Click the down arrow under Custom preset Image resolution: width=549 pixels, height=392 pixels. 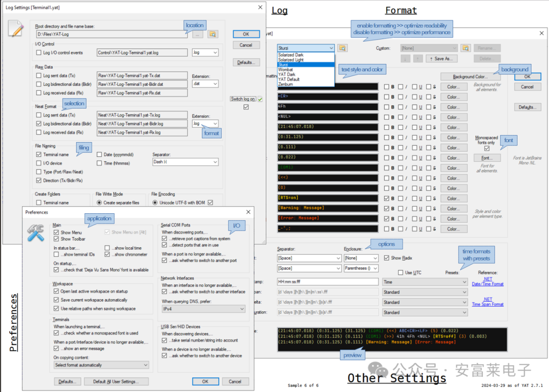tap(405, 58)
